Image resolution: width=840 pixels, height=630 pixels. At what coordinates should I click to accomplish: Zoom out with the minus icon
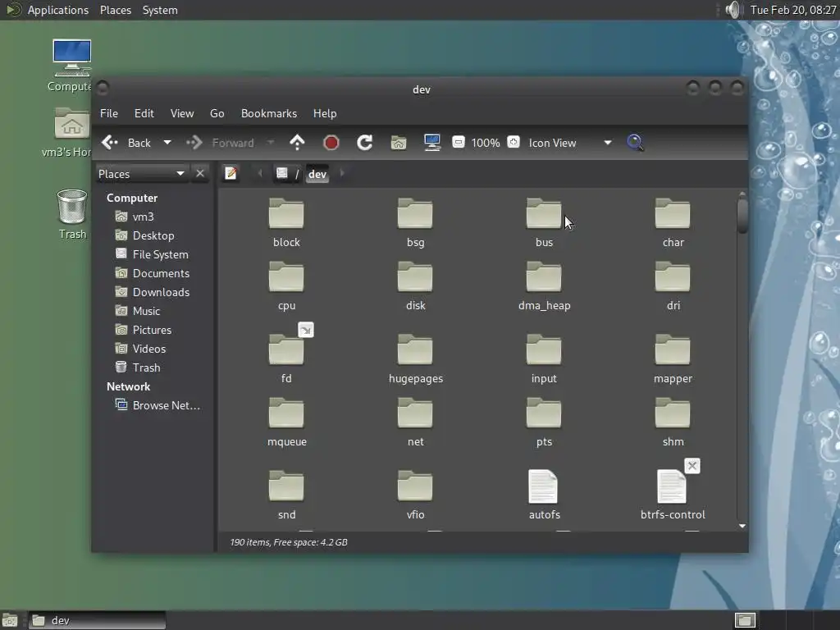(458, 142)
